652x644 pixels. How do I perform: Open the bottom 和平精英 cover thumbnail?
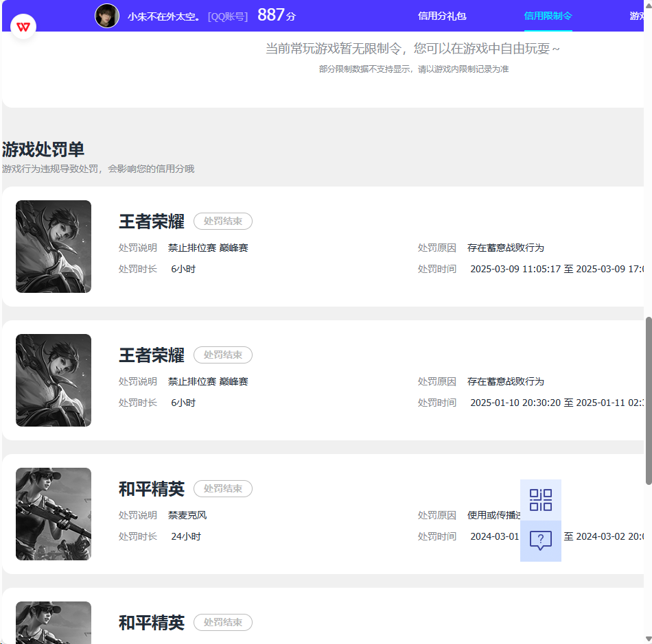tap(54, 622)
